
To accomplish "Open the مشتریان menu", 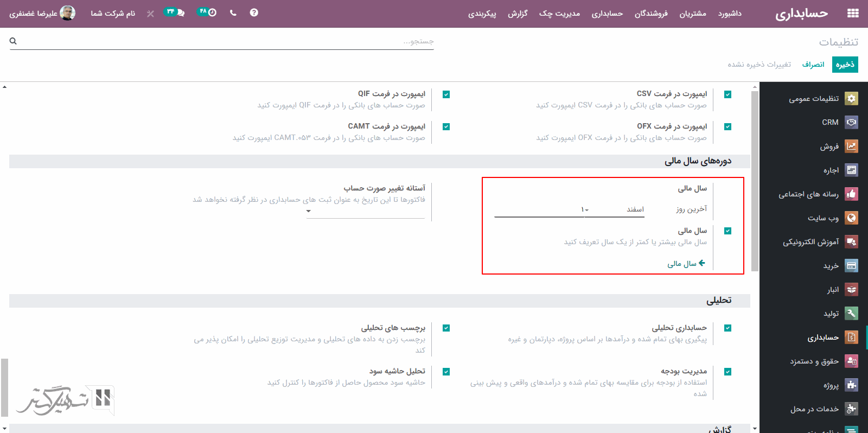I will tap(693, 13).
